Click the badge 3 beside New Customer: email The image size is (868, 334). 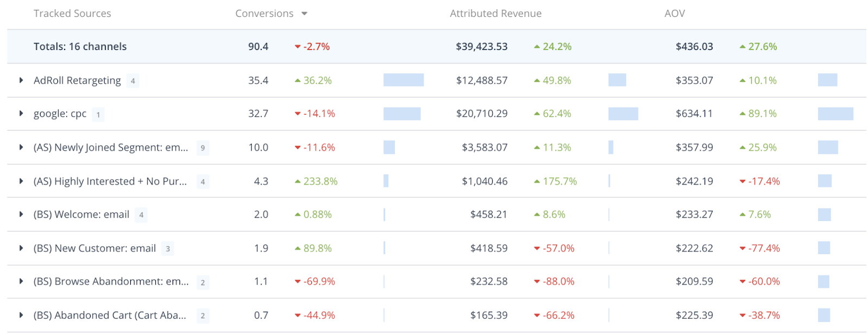(x=168, y=249)
